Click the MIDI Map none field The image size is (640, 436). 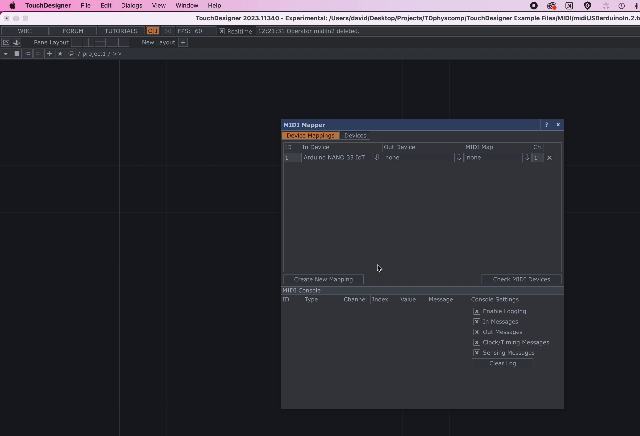coord(493,158)
